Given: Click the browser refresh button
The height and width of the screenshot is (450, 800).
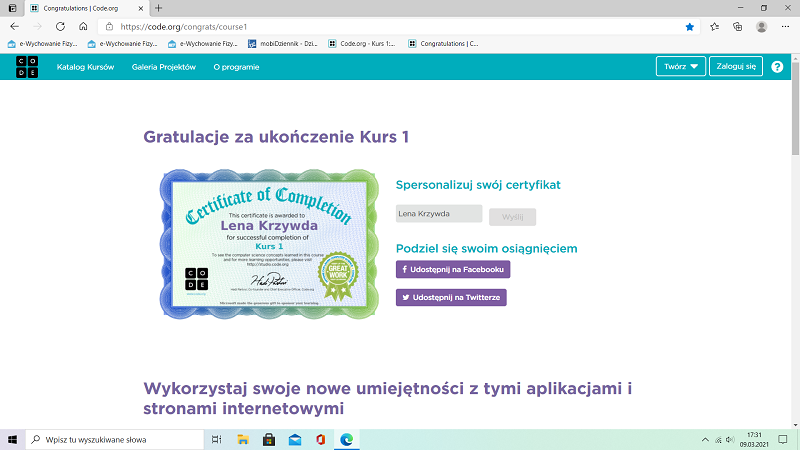Looking at the screenshot, I should pos(60,26).
